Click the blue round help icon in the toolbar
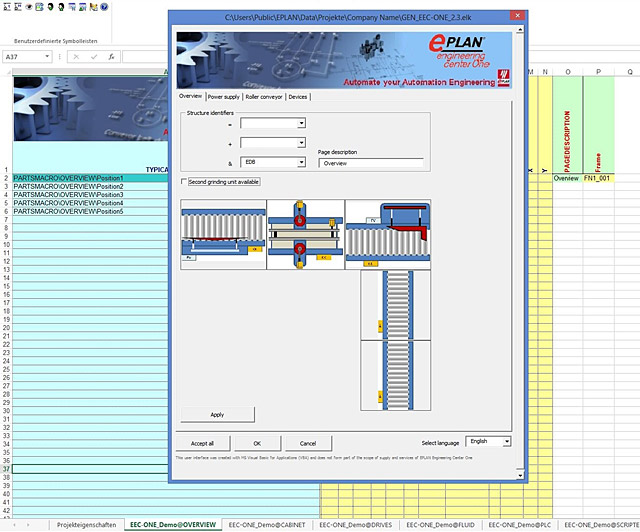This screenshot has height=532, width=640. coord(104,7)
